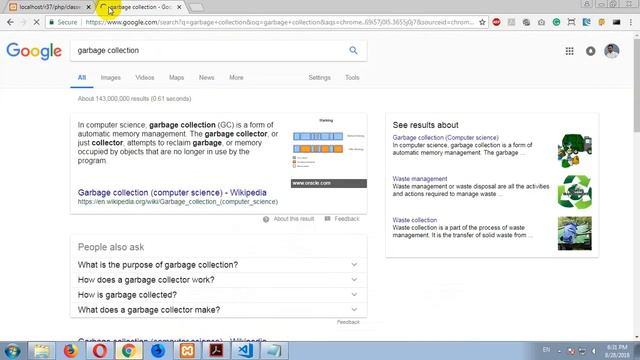Click the system tray volume icon
640x360 pixels.
pyautogui.click(x=594, y=351)
